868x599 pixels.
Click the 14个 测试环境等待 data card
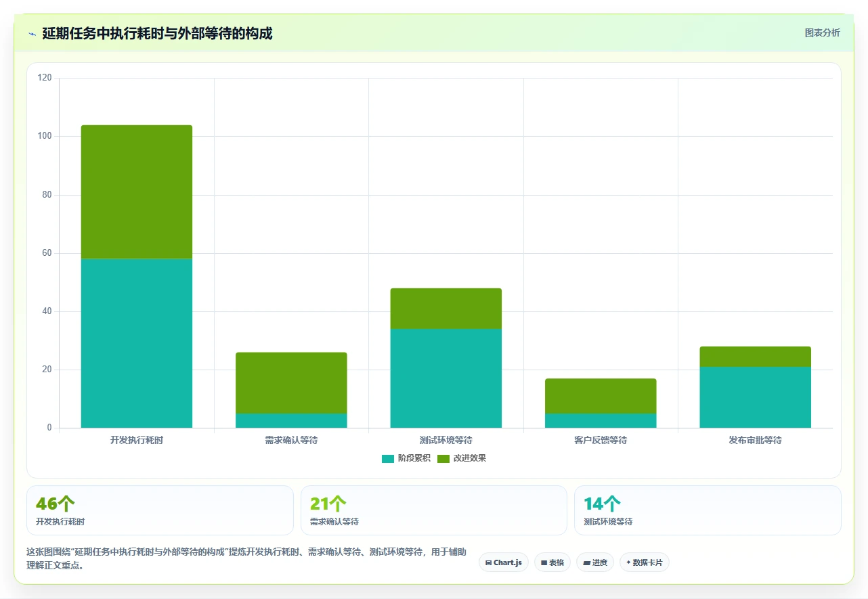tap(708, 510)
